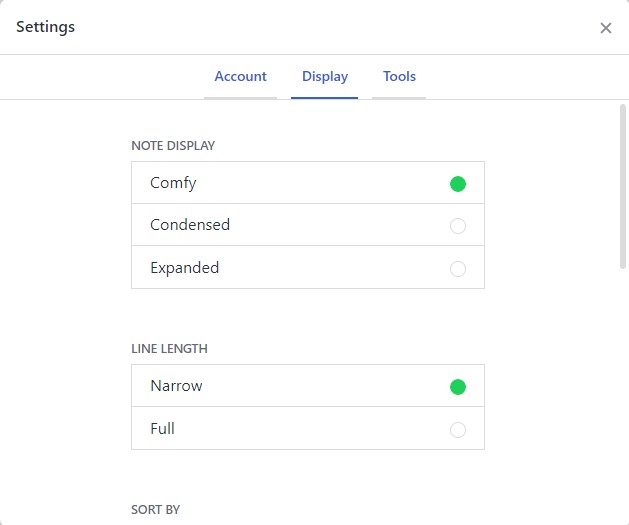Click the Narrow option label
629x525 pixels.
176,386
